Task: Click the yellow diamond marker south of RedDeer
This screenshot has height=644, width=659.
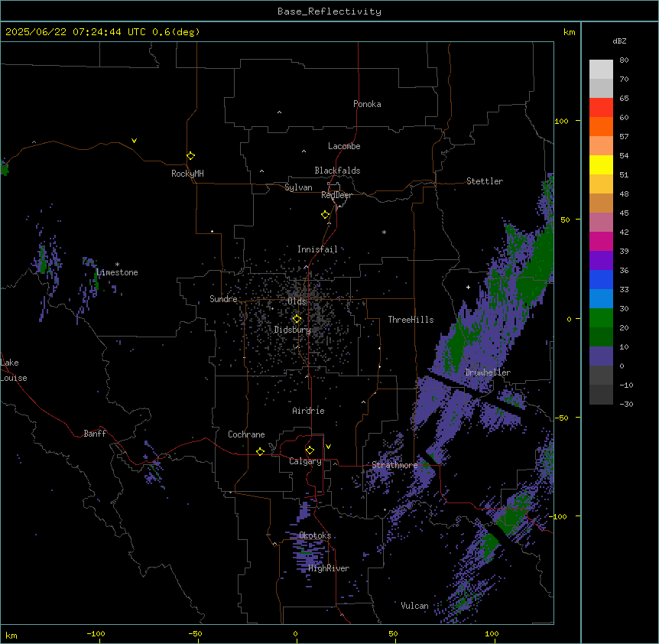Action: point(326,215)
